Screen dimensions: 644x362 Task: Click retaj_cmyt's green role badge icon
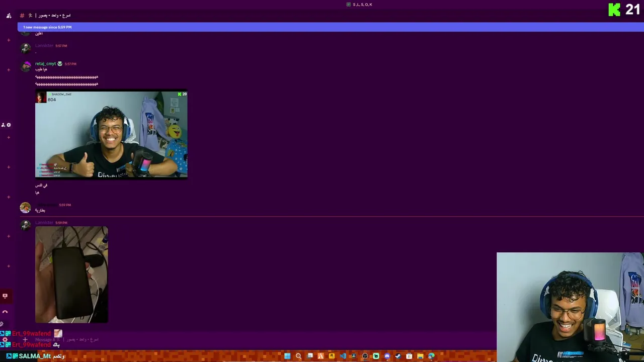60,64
